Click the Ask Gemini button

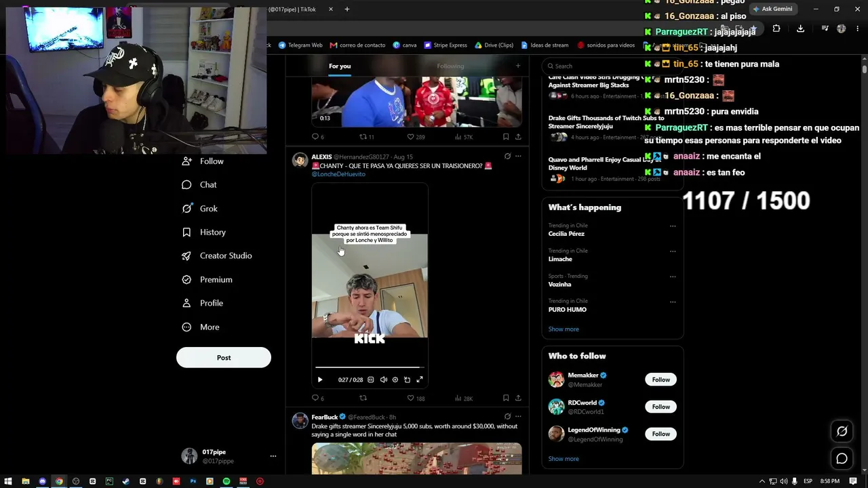click(x=772, y=9)
